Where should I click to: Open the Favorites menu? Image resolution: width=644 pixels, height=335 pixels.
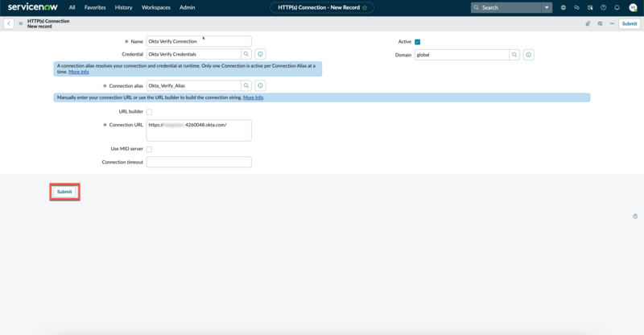click(95, 7)
